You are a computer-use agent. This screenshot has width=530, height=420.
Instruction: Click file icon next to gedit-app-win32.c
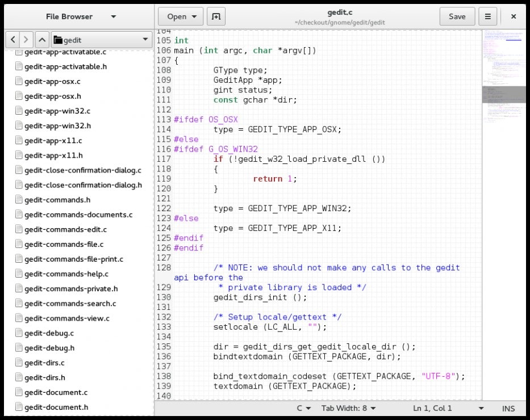19,111
